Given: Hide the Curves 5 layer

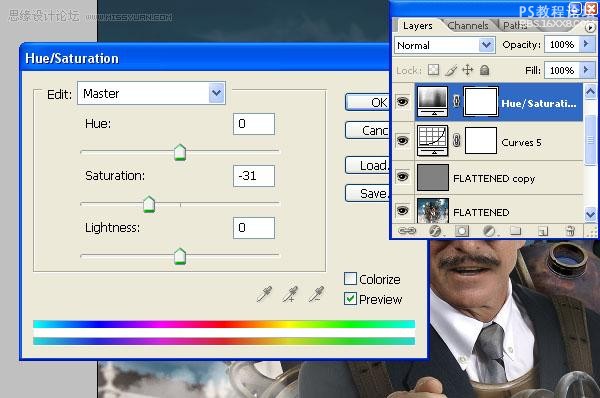Looking at the screenshot, I should click(x=403, y=141).
